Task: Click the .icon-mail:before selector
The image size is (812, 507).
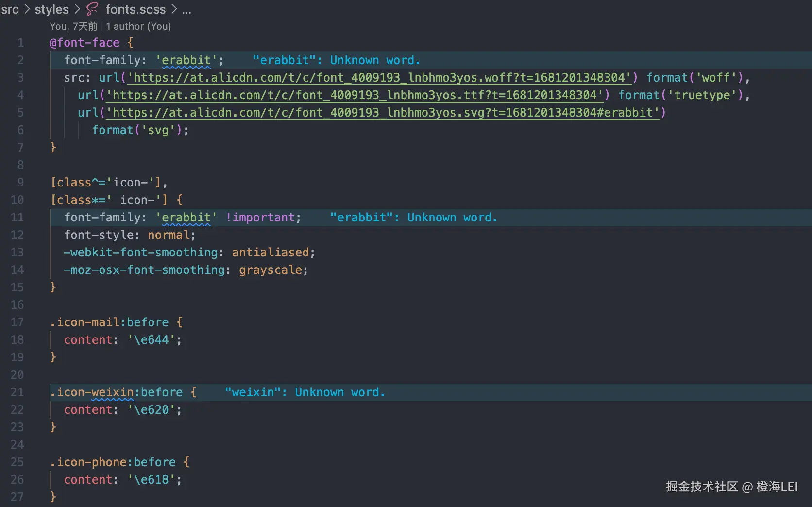Action: 109,322
